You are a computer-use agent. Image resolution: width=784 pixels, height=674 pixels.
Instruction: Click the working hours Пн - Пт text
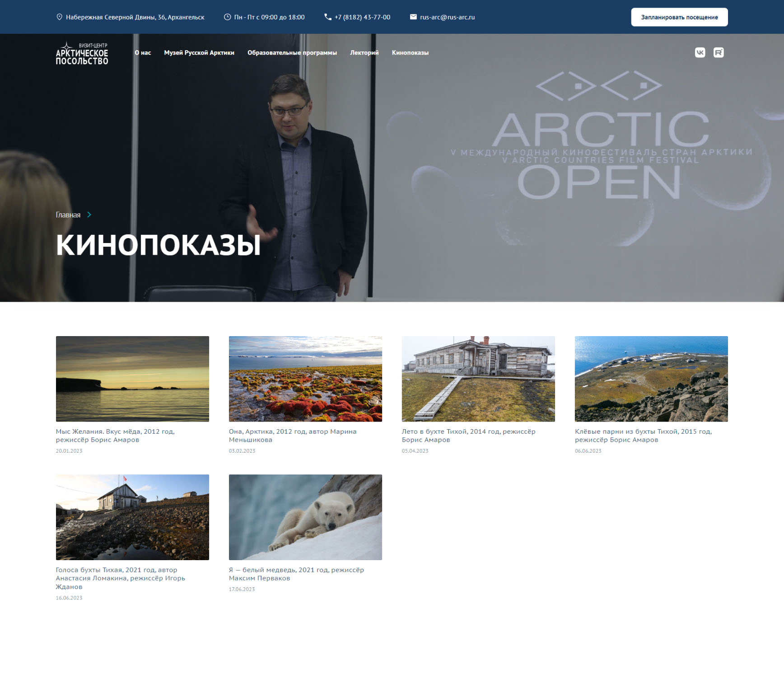tap(270, 17)
